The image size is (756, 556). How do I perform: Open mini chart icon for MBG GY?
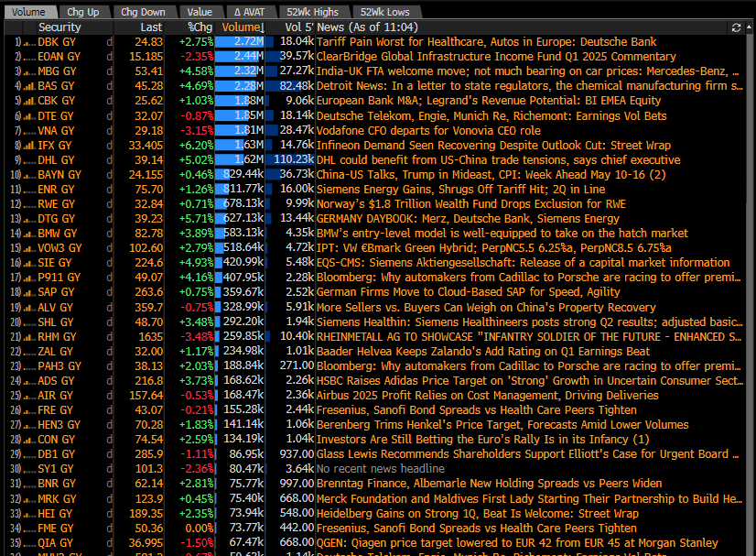click(29, 71)
